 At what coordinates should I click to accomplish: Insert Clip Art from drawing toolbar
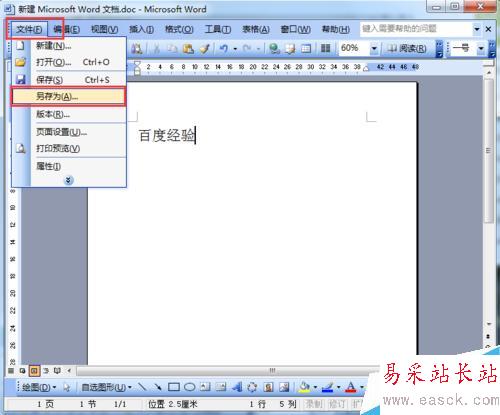[268, 387]
